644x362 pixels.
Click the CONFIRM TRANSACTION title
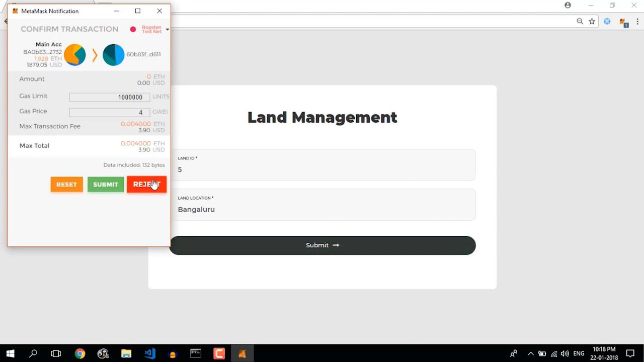click(x=69, y=29)
